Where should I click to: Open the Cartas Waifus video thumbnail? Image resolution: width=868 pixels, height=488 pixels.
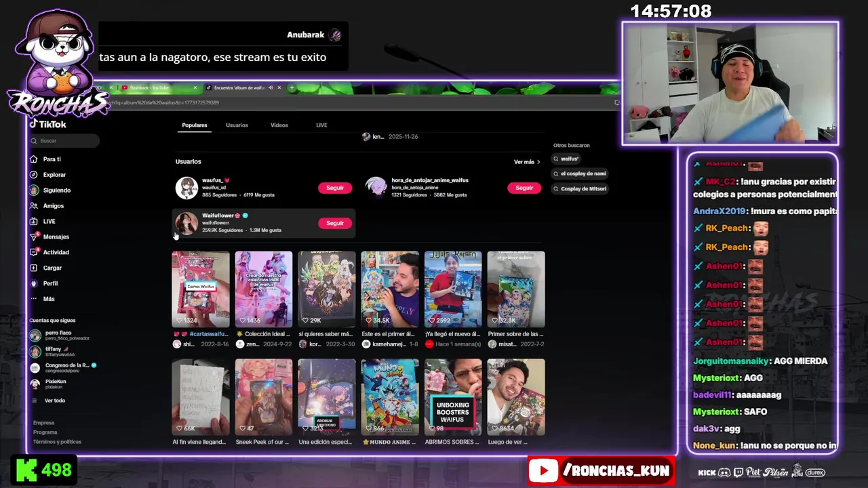click(201, 289)
